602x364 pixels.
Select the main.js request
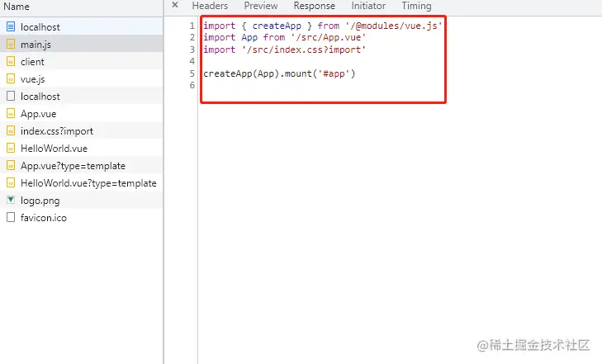(x=82, y=44)
